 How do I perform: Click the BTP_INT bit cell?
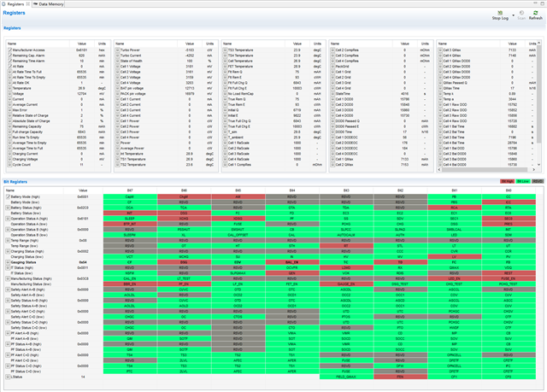click(x=130, y=224)
